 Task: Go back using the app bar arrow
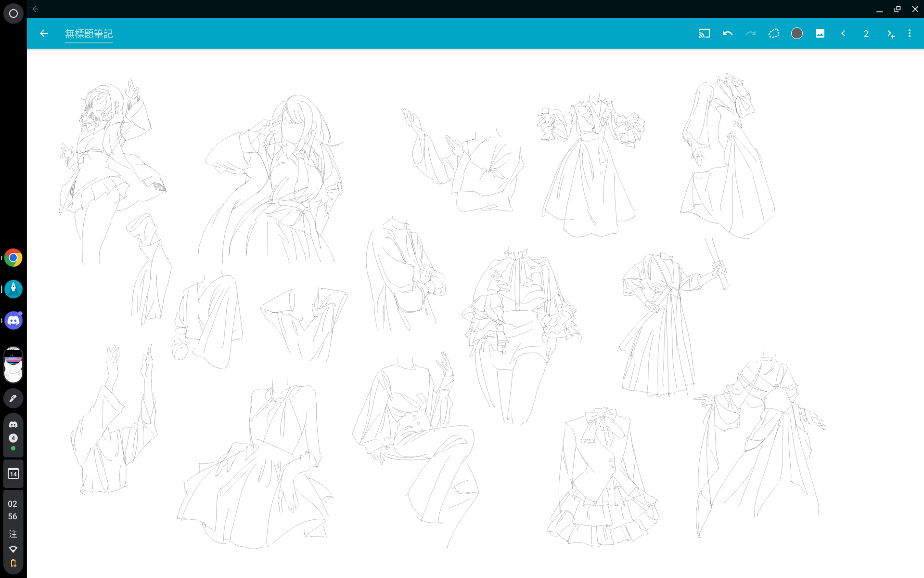tap(44, 33)
